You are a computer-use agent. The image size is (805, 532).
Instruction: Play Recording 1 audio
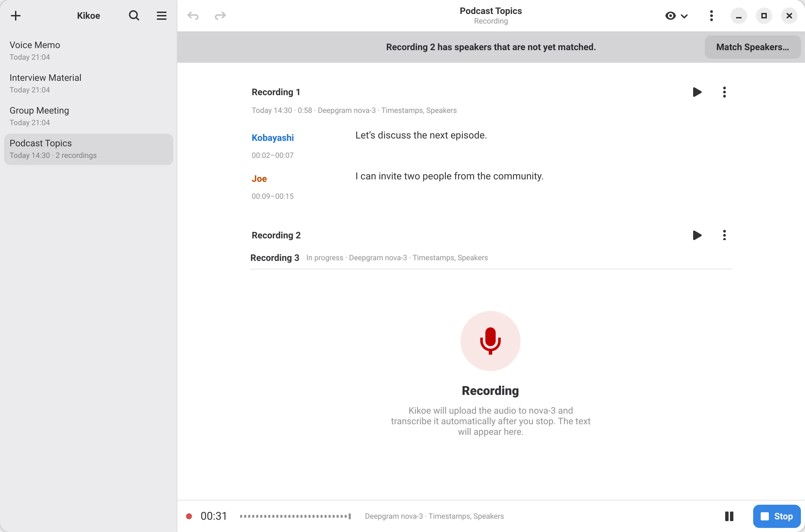point(697,92)
